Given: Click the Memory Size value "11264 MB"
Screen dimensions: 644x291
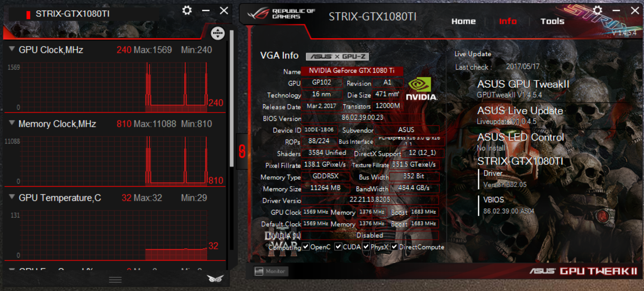Looking at the screenshot, I should coord(325,188).
